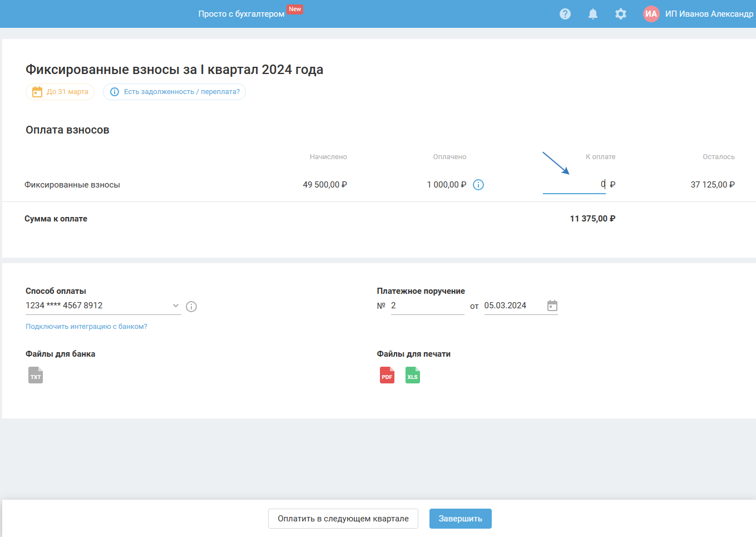
Task: Click info icon next to Оплачено amount
Action: tap(478, 185)
